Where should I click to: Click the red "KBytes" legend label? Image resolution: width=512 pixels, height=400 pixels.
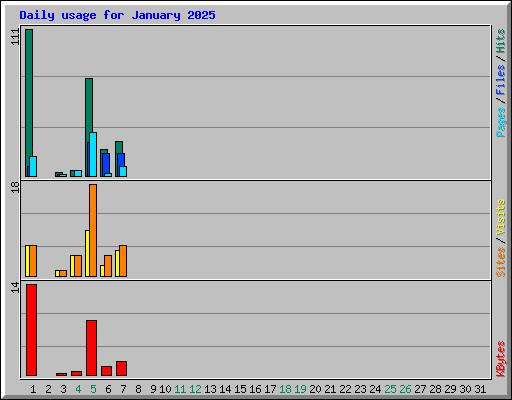[x=500, y=359]
